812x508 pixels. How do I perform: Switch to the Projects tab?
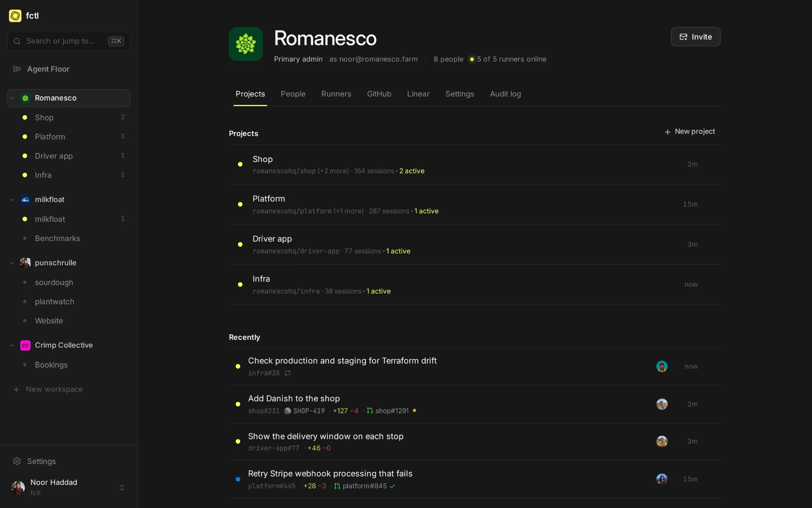[x=250, y=94]
